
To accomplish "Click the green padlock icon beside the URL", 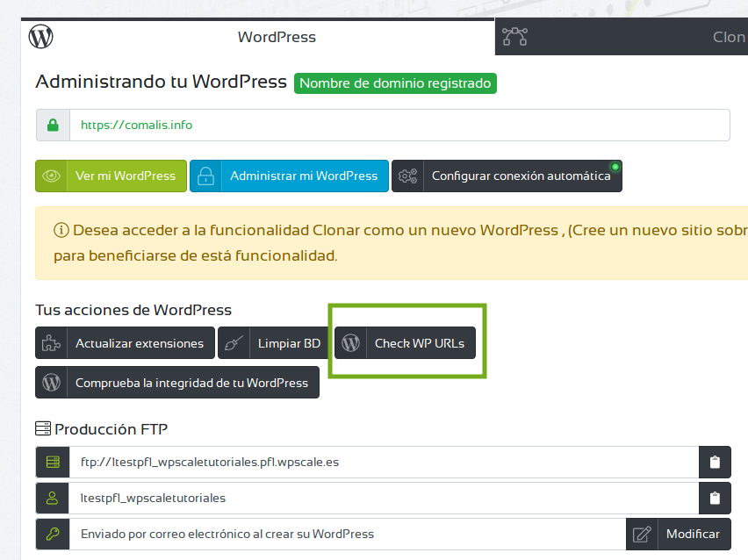I will click(x=53, y=125).
